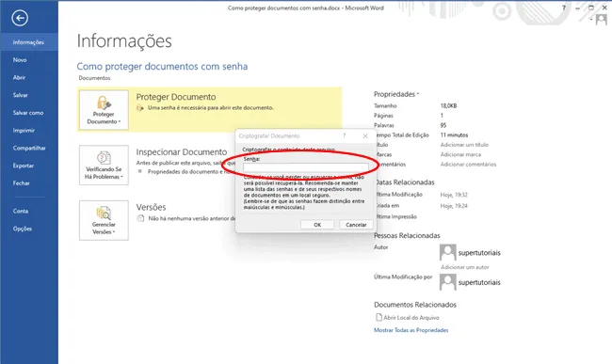
Task: Click text 'Como proteger documentos com senha' heading
Action: point(162,66)
